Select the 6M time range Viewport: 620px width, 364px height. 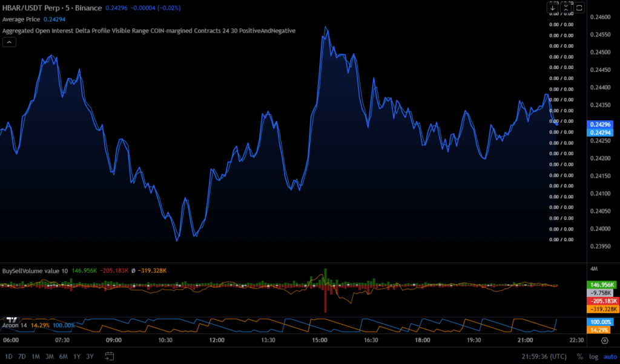point(63,356)
